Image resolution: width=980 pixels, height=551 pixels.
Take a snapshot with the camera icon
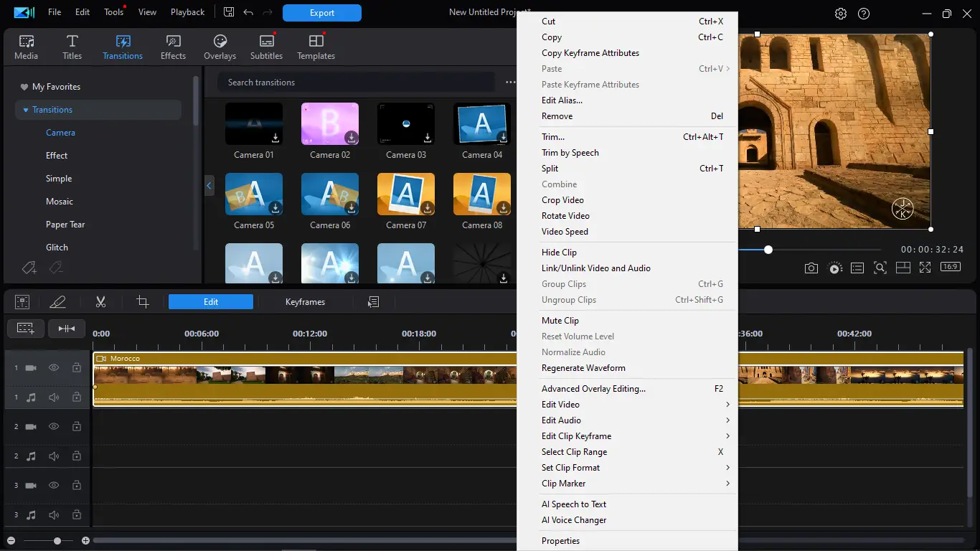(x=811, y=268)
